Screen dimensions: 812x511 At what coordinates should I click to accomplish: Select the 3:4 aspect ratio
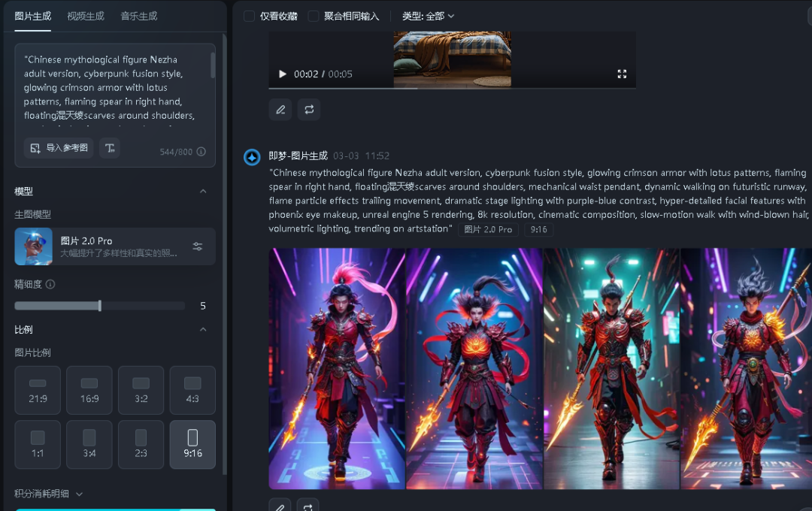[x=89, y=445]
